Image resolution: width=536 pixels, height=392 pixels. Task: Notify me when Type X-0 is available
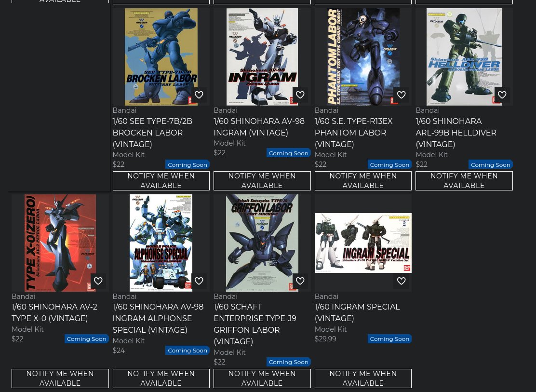60,378
